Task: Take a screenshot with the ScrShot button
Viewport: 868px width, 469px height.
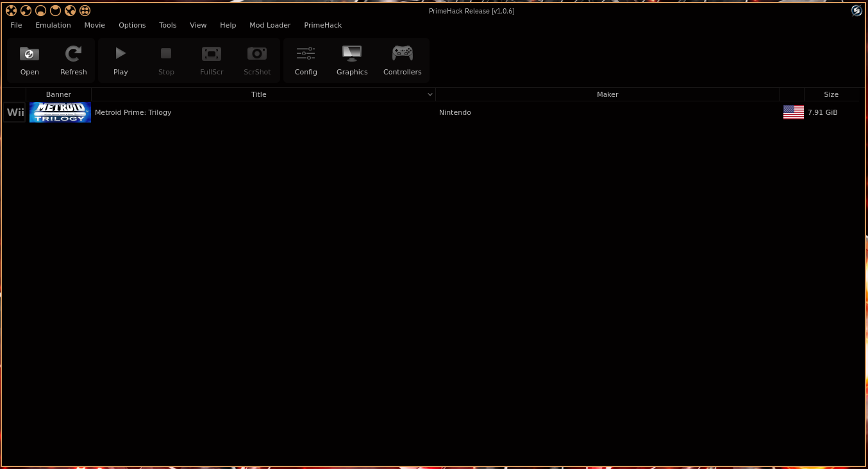Action: [x=257, y=60]
